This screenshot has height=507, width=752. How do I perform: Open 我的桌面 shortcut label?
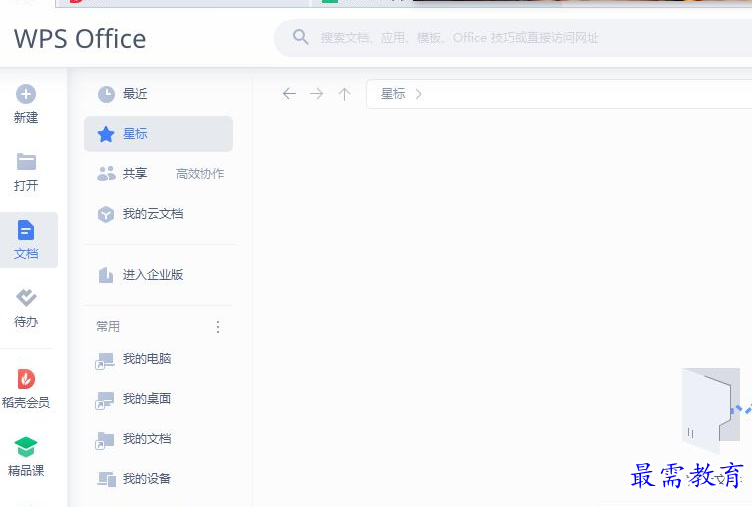(x=147, y=399)
